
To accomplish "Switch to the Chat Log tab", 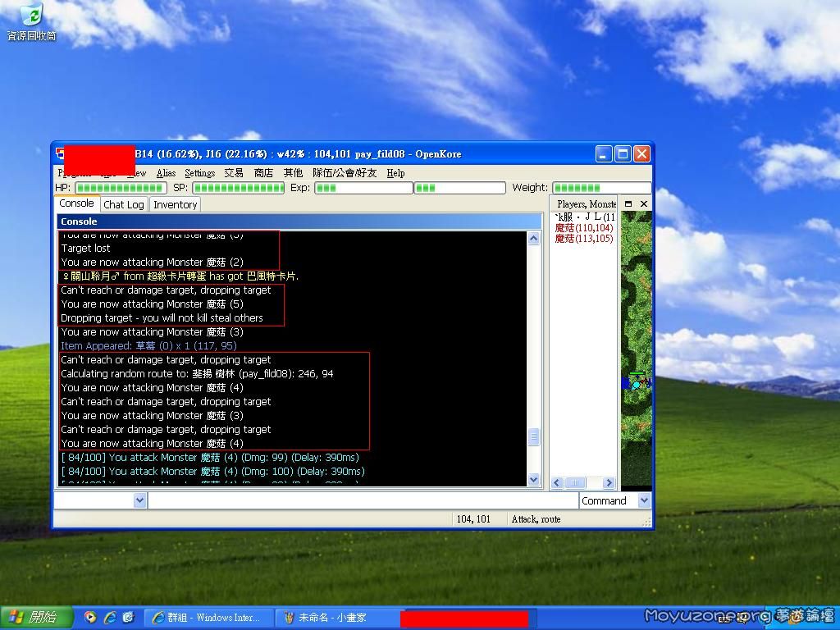I will (x=124, y=204).
